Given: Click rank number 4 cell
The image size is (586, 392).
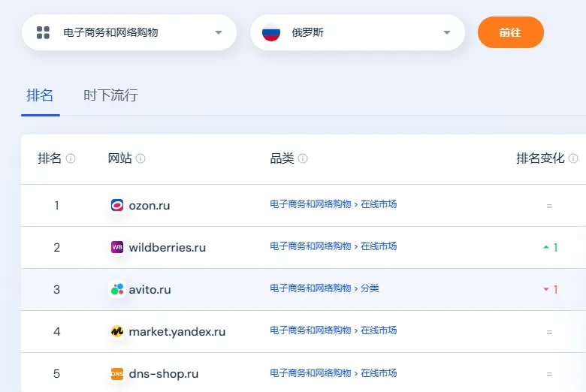Looking at the screenshot, I should [x=57, y=332].
